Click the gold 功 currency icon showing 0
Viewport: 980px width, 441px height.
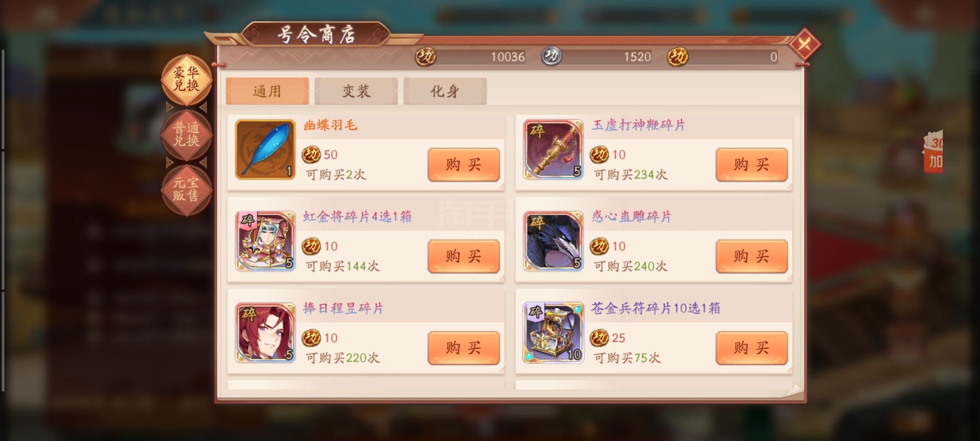pyautogui.click(x=678, y=56)
